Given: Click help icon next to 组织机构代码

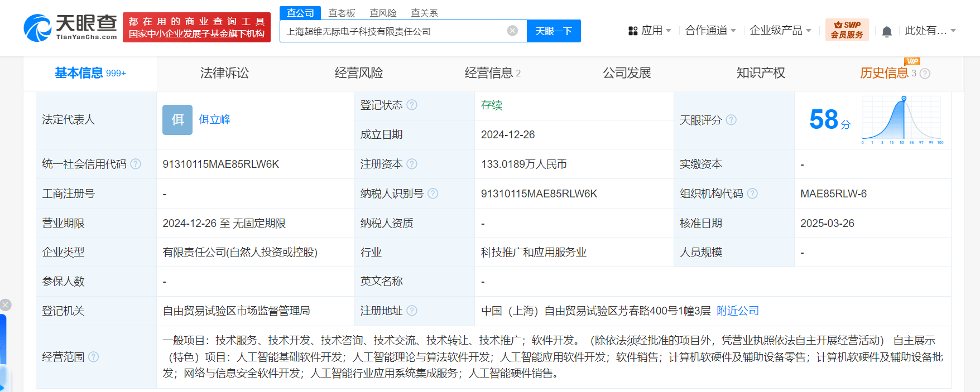Looking at the screenshot, I should tap(752, 193).
